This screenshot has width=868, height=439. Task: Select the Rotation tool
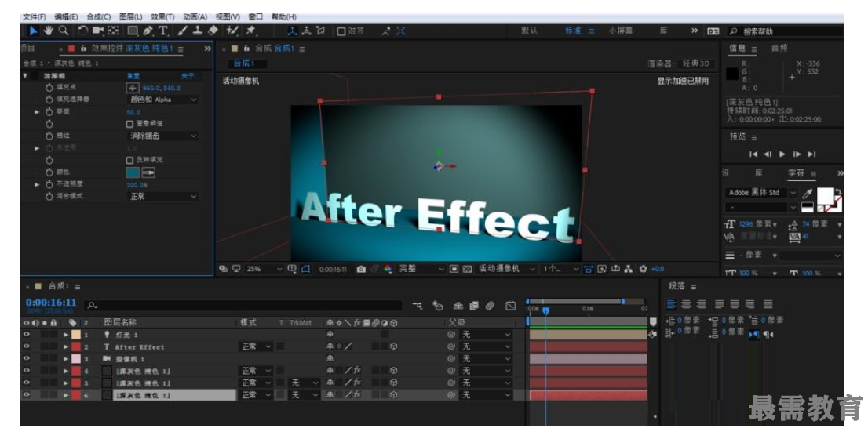tap(82, 31)
